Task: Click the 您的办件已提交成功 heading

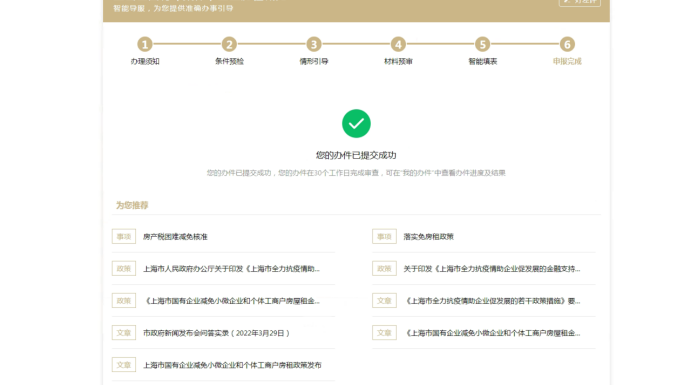Action: [x=356, y=155]
